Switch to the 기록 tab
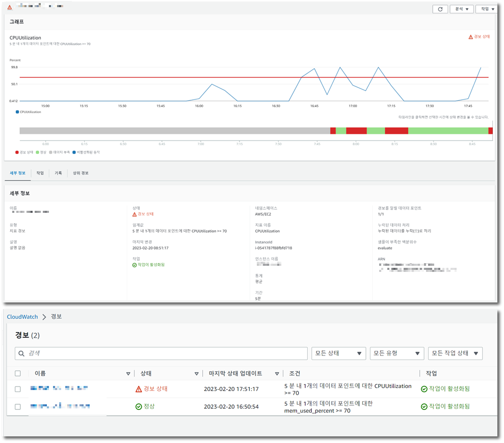 pos(58,173)
